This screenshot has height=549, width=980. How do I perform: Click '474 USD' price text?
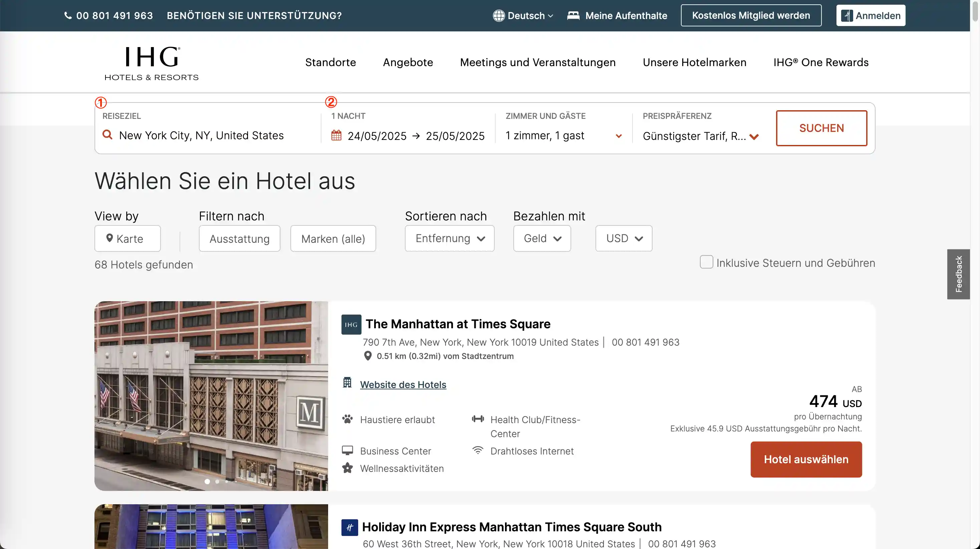click(835, 401)
